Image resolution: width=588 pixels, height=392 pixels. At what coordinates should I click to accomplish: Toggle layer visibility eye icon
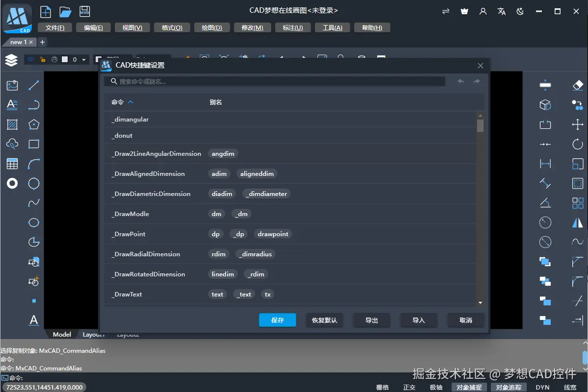(31, 59)
